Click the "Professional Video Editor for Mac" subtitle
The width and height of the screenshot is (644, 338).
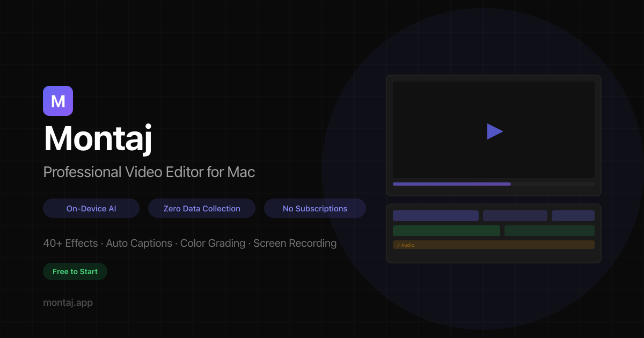149,172
